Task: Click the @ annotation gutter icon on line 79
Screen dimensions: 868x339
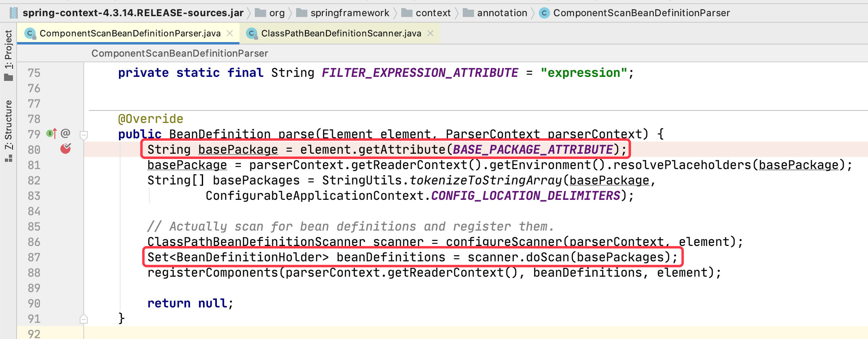Action: point(66,133)
